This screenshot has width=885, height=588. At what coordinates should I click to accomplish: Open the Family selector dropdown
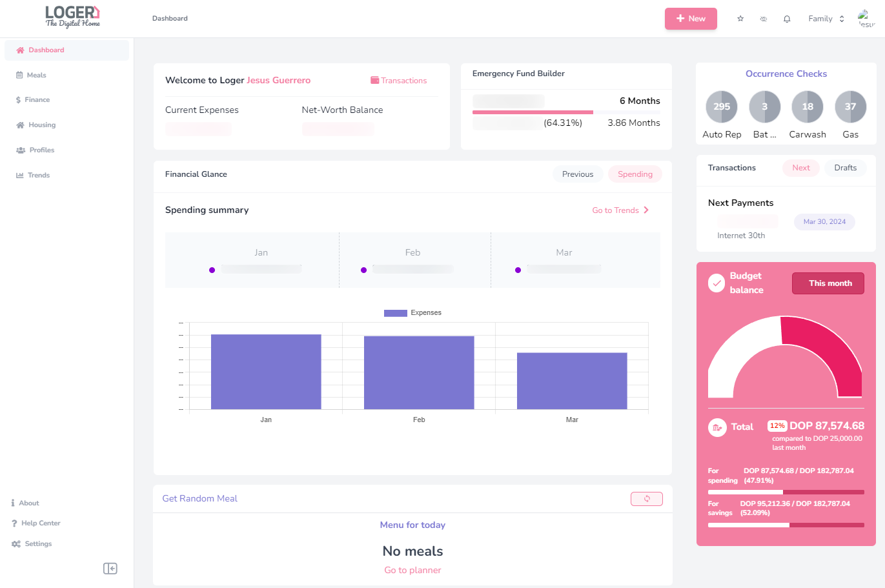point(826,19)
